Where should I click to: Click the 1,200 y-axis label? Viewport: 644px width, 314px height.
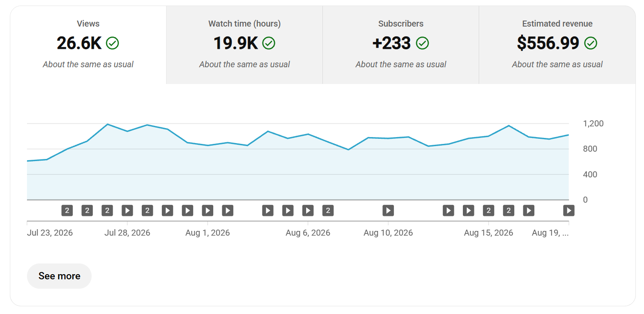593,124
